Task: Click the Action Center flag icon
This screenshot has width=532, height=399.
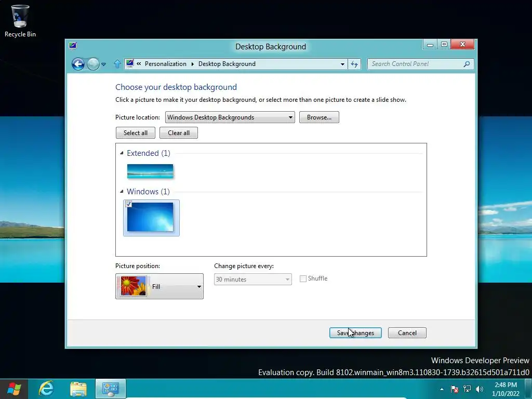Action: [x=455, y=389]
